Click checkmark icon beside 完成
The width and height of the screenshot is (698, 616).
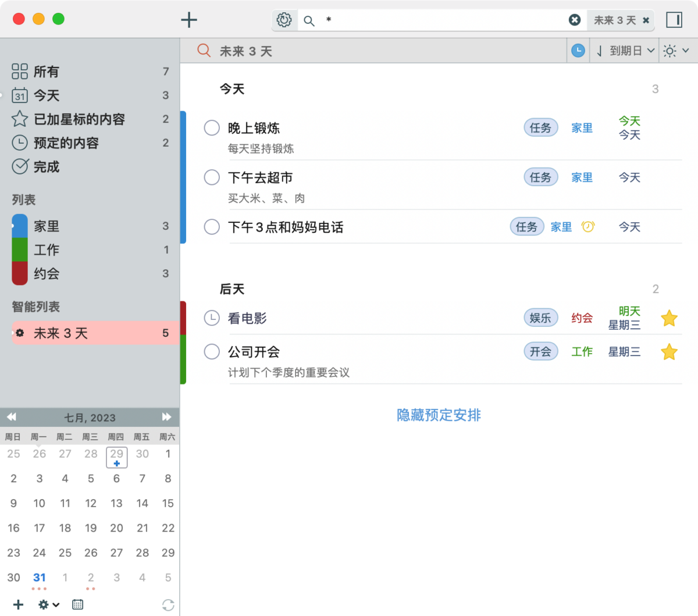tap(20, 166)
